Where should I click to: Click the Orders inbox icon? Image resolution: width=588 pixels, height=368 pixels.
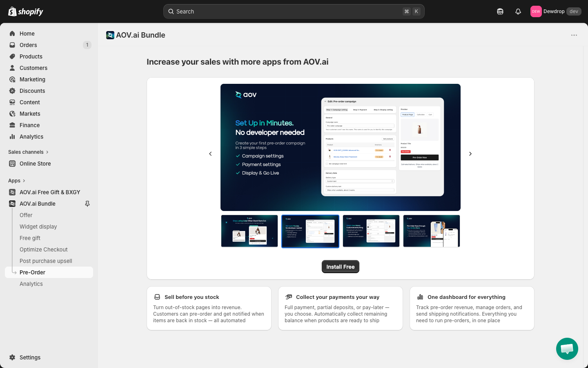pyautogui.click(x=12, y=45)
